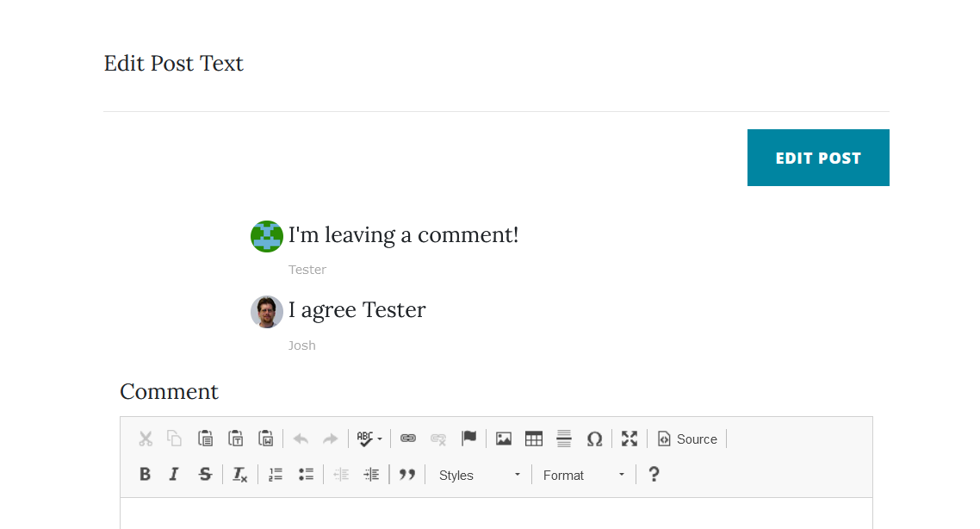Toggle Italic text formatting
This screenshot has height=529, width=980.
tap(174, 475)
